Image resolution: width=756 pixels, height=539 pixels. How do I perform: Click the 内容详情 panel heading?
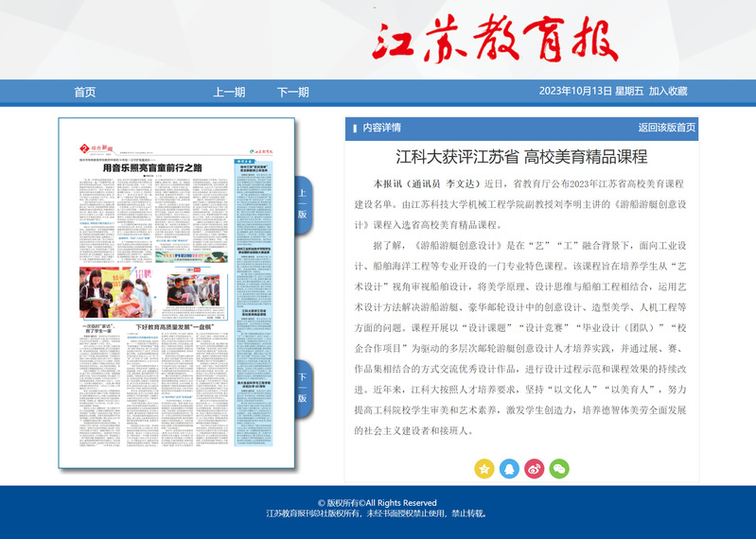pos(382,128)
